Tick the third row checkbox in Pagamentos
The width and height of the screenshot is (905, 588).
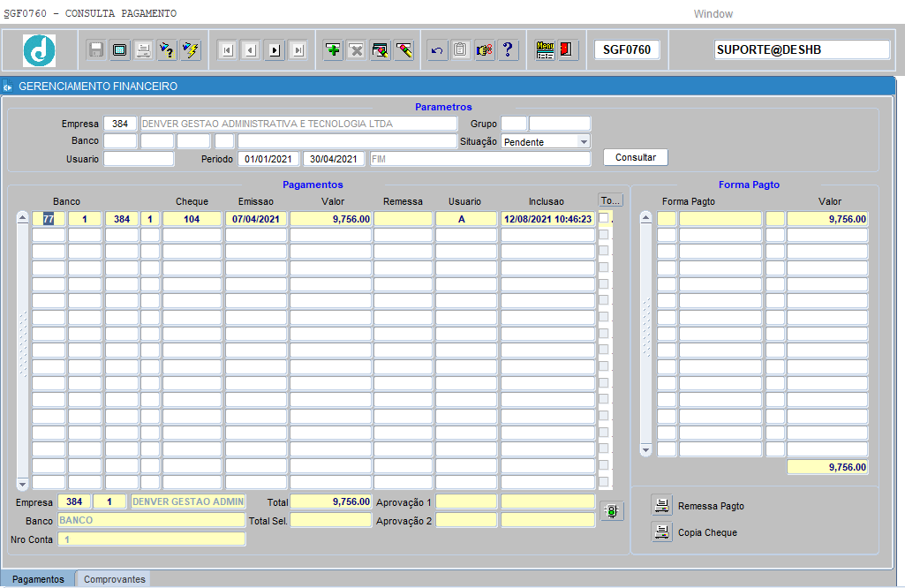(604, 251)
